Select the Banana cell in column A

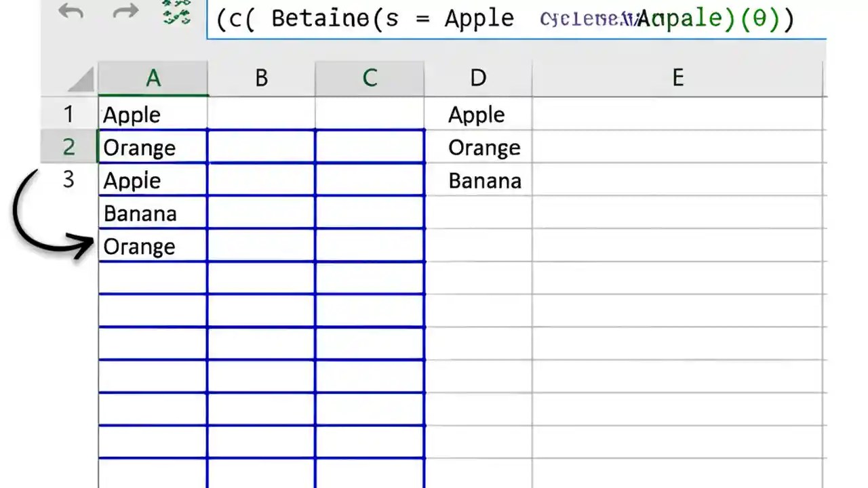click(153, 213)
